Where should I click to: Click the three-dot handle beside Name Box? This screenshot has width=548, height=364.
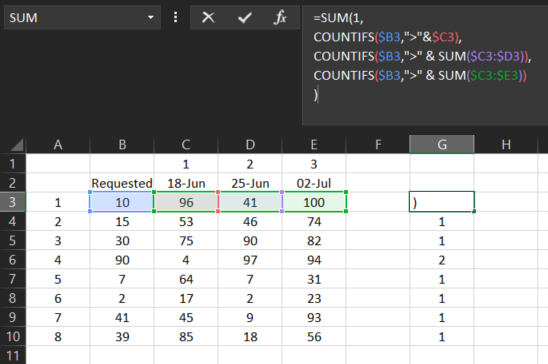point(175,17)
